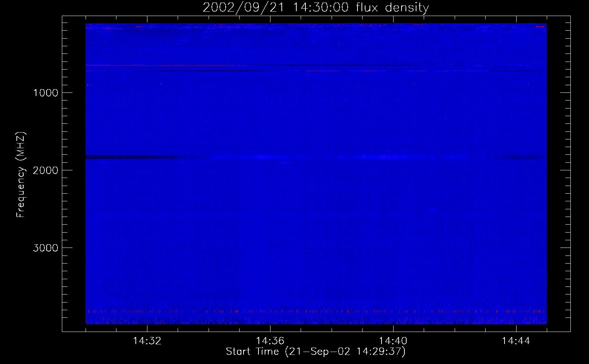Screen dimensions: 589x364
Task: Select the 14:44 time tick label
Action: [516, 341]
